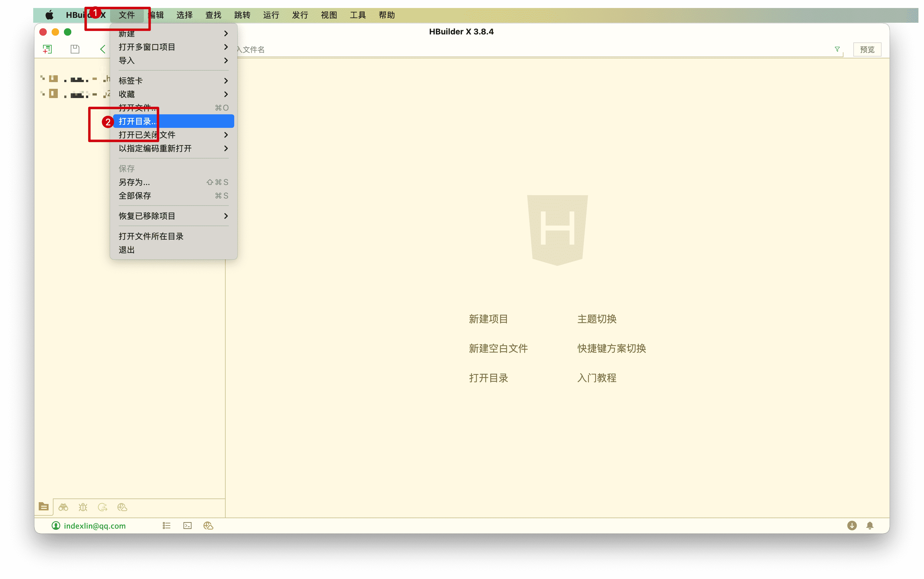Click the 新建项目 link on welcome page
The width and height of the screenshot is (924, 579).
click(488, 319)
